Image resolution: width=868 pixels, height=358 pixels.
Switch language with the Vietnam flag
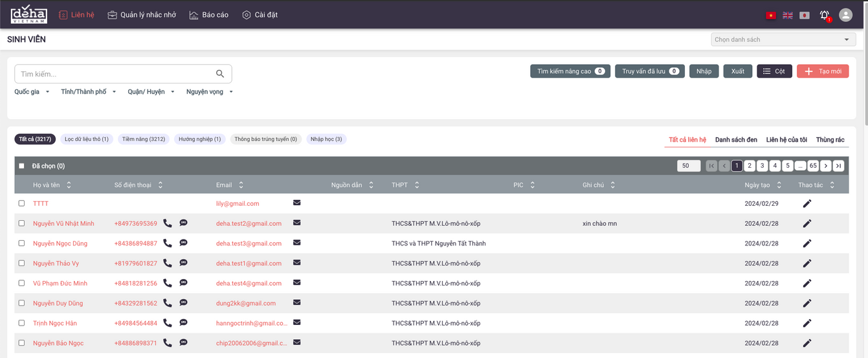(771, 15)
